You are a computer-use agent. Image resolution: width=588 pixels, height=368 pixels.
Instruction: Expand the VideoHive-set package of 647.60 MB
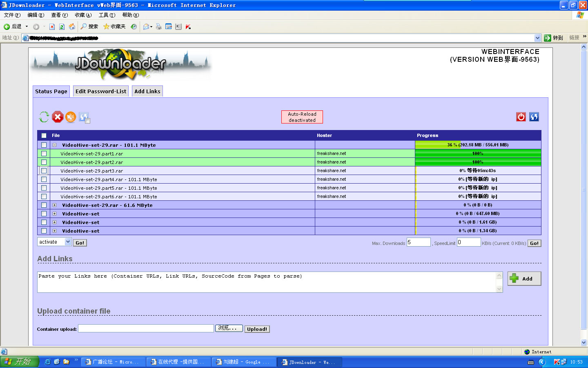pos(54,214)
